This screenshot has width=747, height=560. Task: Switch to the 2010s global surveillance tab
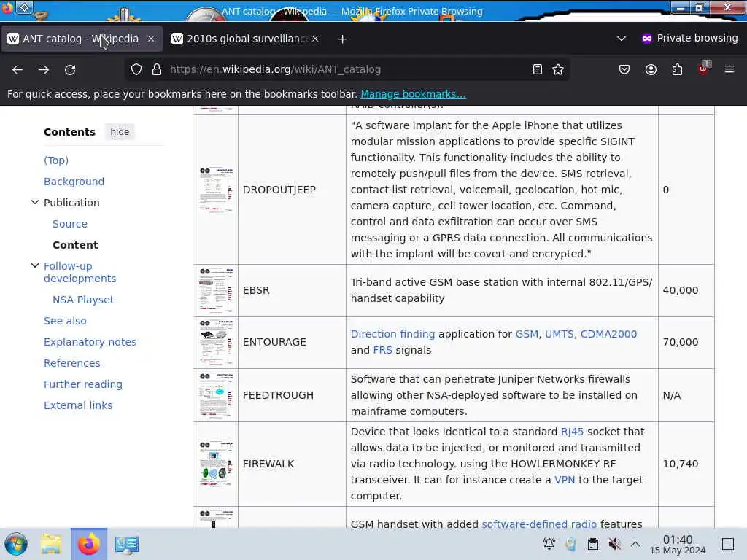(x=246, y=39)
